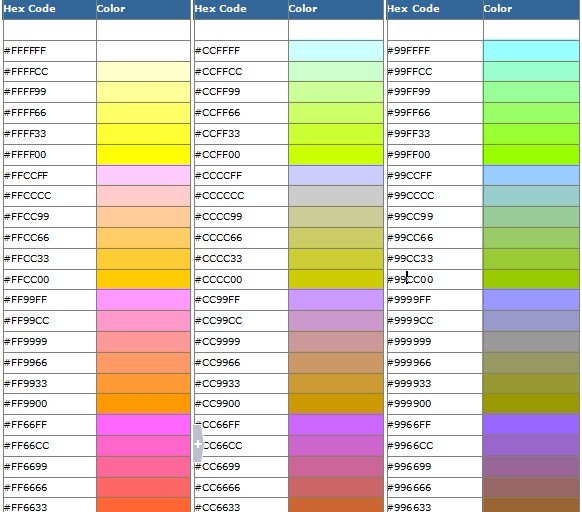
Task: Select the #FF99FF color swatch
Action: tap(143, 300)
